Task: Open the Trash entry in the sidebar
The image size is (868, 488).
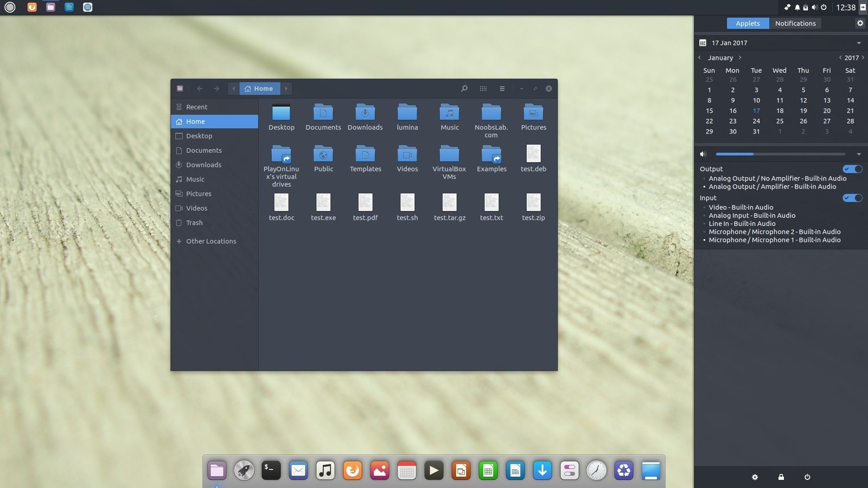Action: click(x=193, y=222)
